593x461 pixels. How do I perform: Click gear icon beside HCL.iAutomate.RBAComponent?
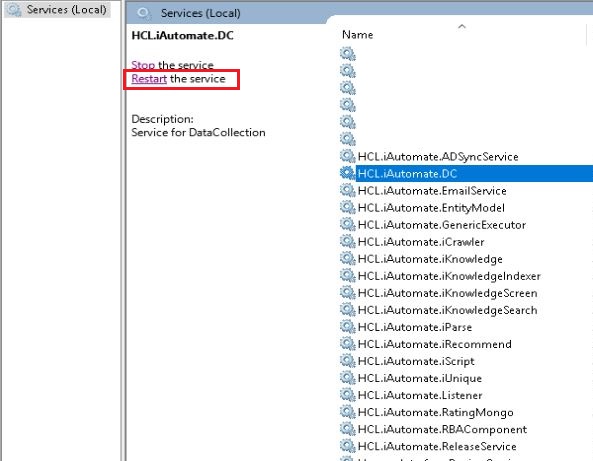pyautogui.click(x=348, y=428)
